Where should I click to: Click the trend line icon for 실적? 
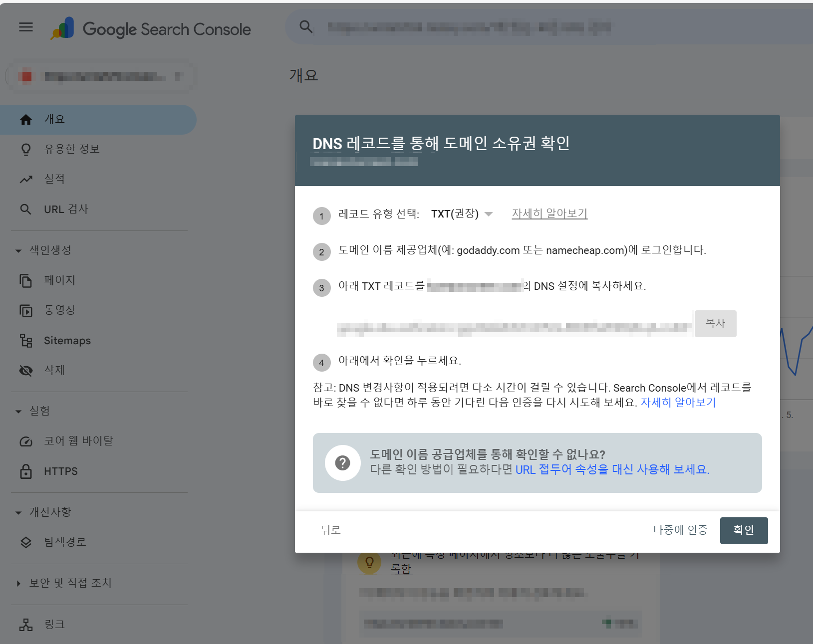pyautogui.click(x=26, y=179)
